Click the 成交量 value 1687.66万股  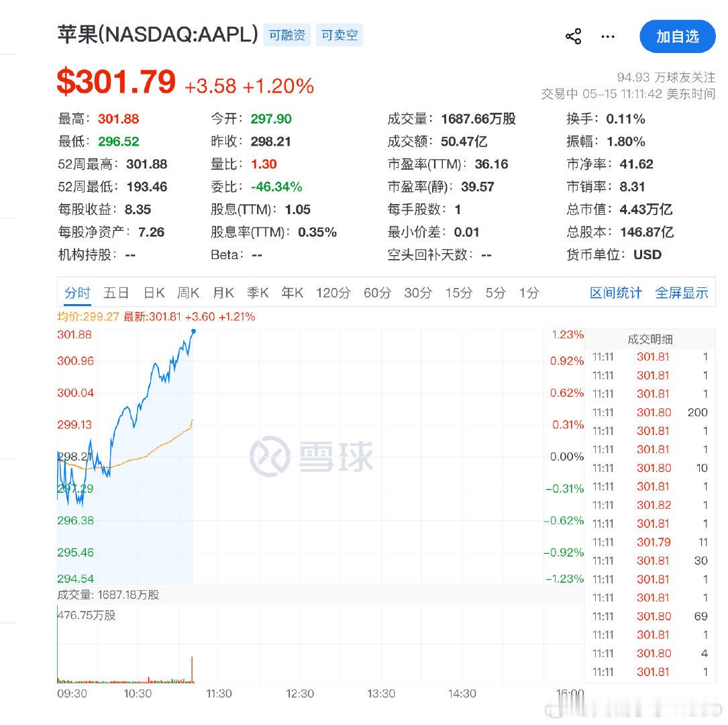(478, 119)
